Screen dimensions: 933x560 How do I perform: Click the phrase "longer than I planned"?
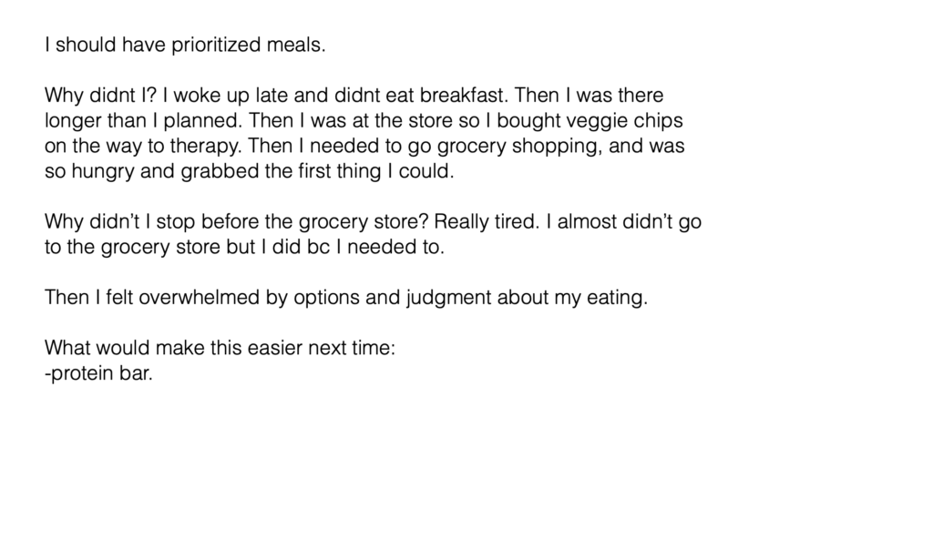click(x=142, y=121)
